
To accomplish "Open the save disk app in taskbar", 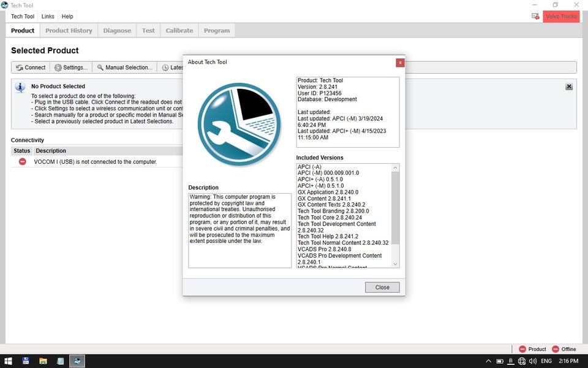I will [x=26, y=361].
